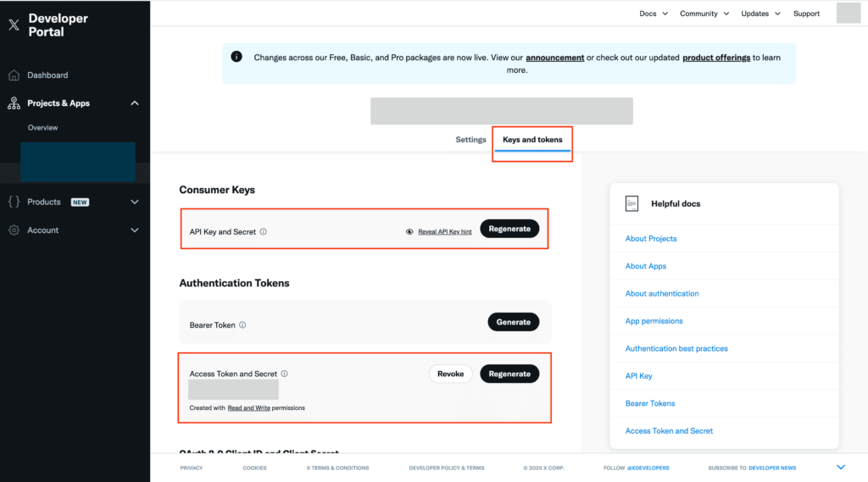Generate a Bearer Token
The width and height of the screenshot is (868, 482).
pyautogui.click(x=513, y=322)
